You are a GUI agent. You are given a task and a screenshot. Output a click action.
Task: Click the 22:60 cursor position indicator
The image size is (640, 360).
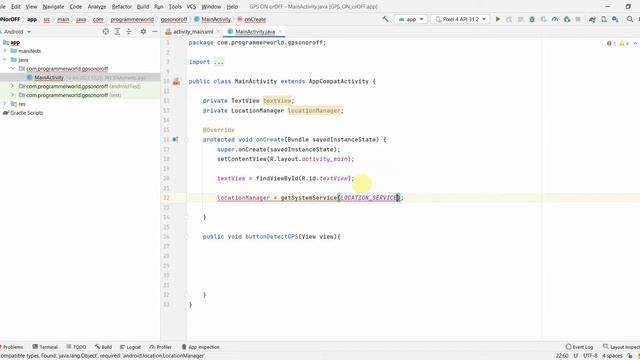point(562,356)
